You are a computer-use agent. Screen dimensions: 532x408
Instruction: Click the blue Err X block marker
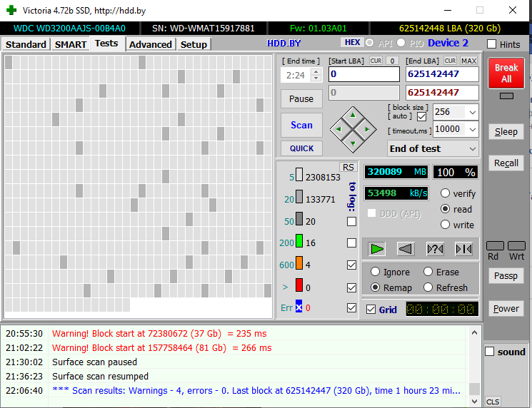click(x=298, y=307)
